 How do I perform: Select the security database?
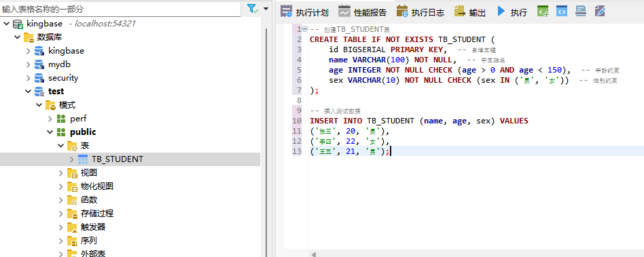point(63,78)
